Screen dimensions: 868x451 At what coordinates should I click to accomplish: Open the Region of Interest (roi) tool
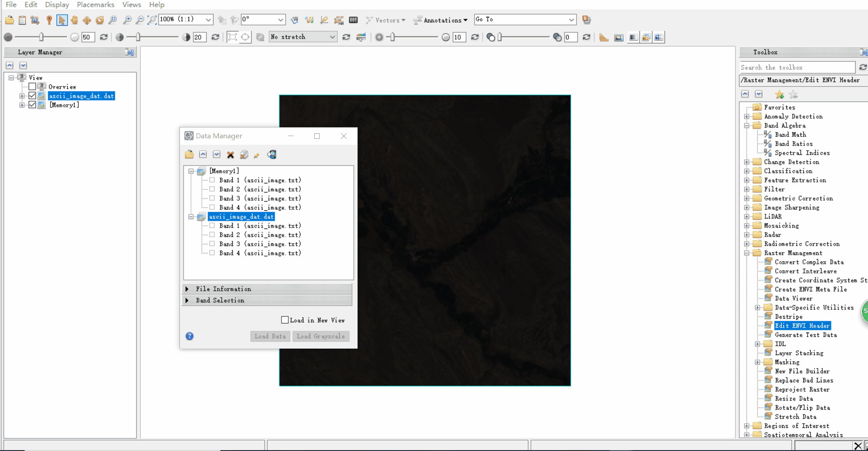[339, 20]
